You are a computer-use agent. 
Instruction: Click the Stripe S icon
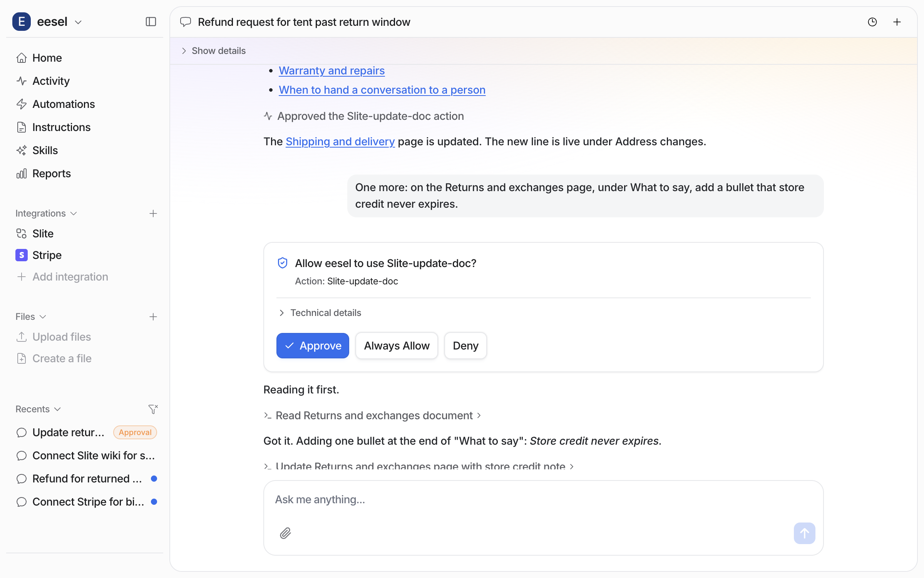(22, 255)
